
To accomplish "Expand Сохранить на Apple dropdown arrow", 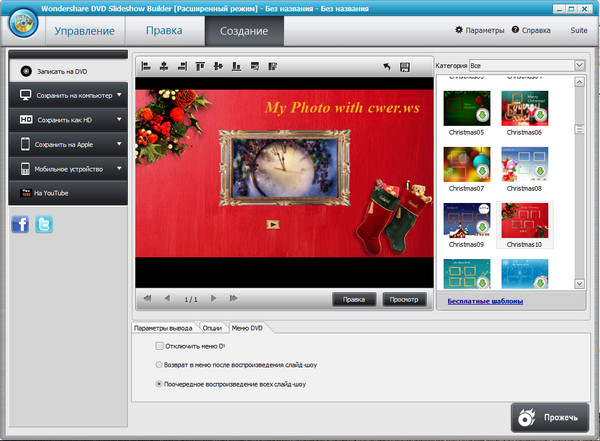I will 119,144.
